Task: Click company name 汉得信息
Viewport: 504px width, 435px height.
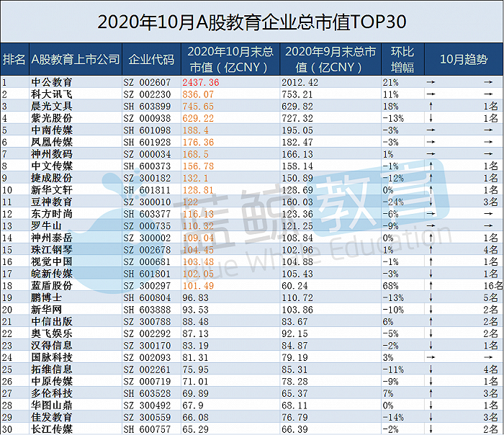Action: [52, 345]
